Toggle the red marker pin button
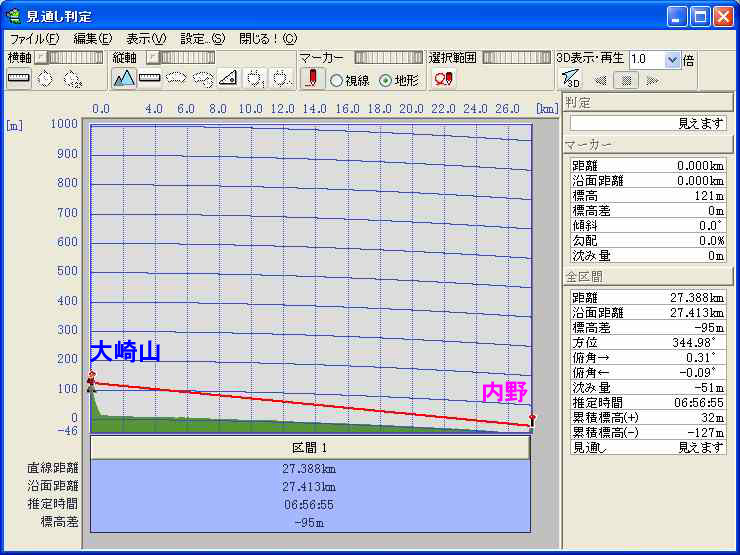The width and height of the screenshot is (740, 555). coord(312,78)
